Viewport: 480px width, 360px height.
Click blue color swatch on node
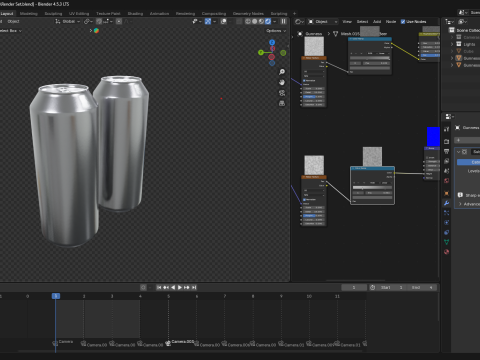pos(433,136)
